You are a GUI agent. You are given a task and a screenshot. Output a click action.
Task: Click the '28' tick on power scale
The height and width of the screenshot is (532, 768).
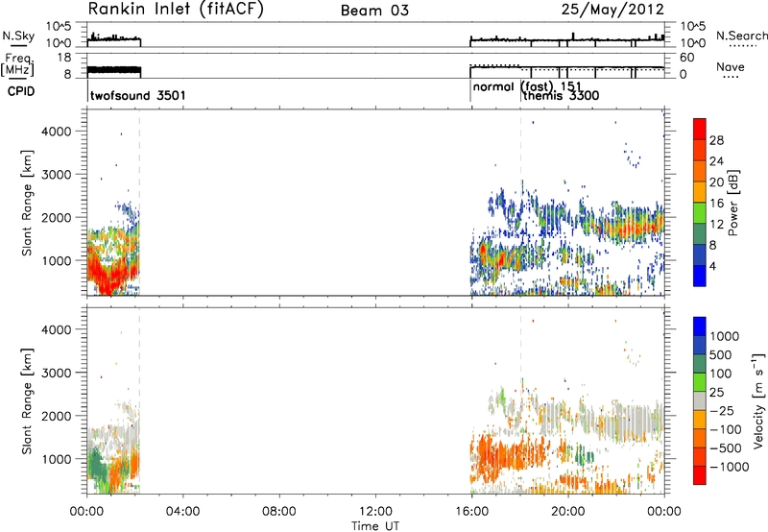pos(716,140)
